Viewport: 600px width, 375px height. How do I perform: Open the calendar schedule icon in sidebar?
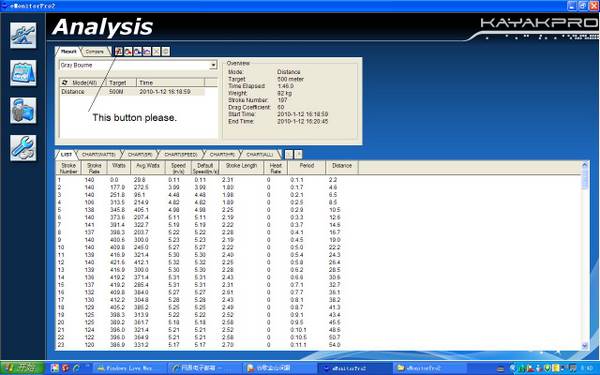tap(23, 73)
